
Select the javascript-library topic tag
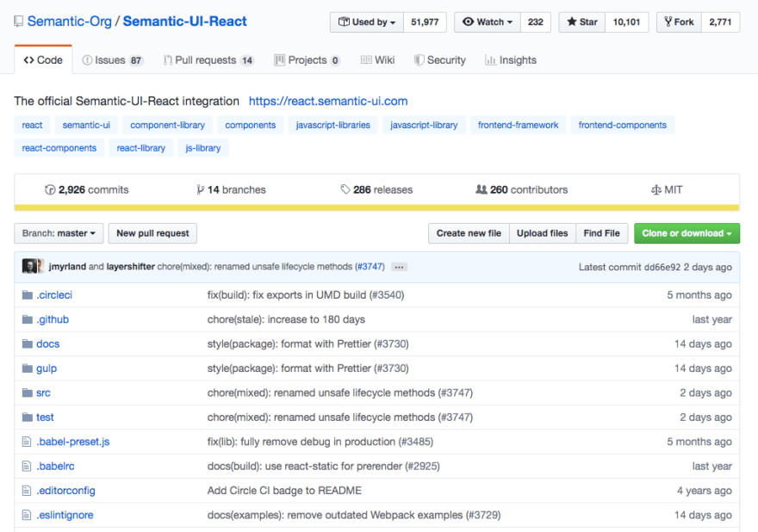424,125
